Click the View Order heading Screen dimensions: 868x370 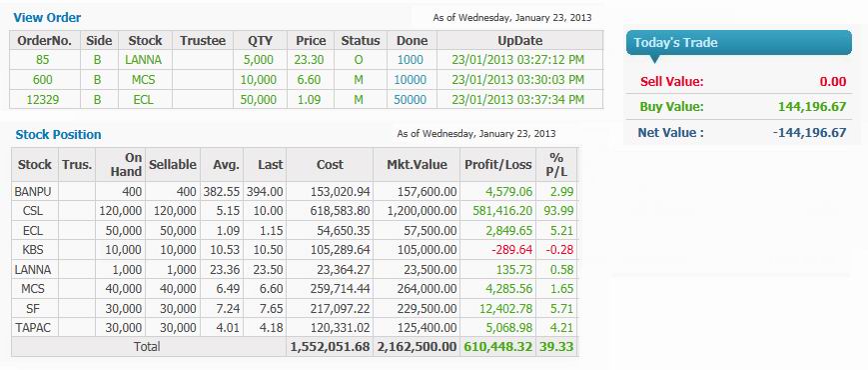(x=47, y=18)
